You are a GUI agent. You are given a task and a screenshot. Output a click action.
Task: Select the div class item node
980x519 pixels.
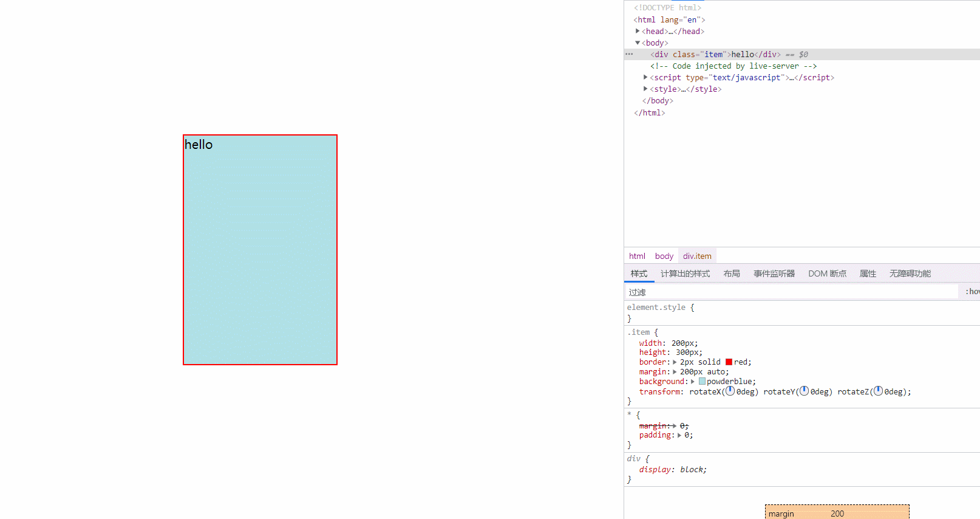[802, 54]
